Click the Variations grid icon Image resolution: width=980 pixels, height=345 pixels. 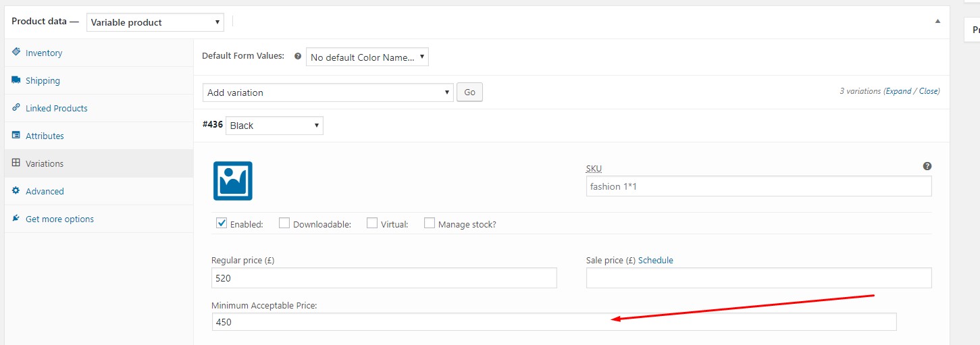pyautogui.click(x=16, y=163)
